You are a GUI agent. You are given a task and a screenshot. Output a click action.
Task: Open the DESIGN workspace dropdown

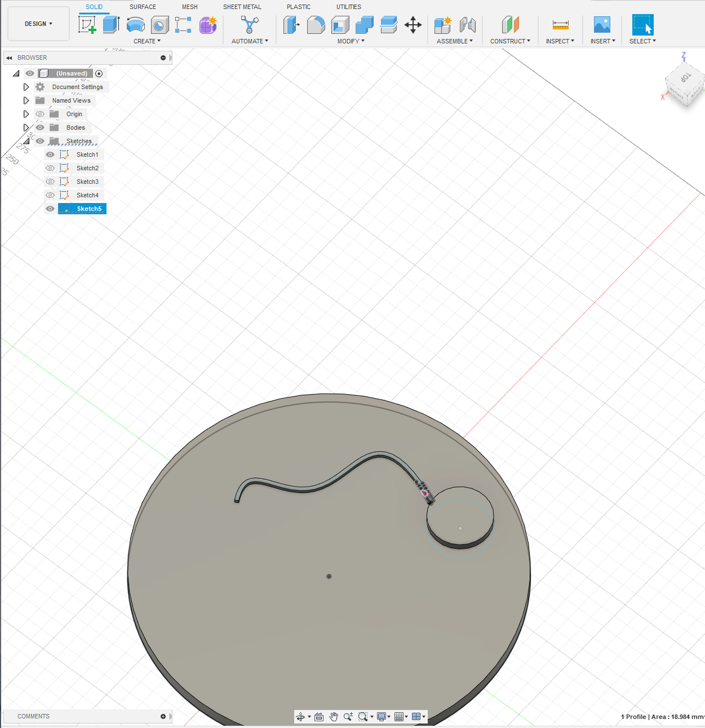[38, 24]
